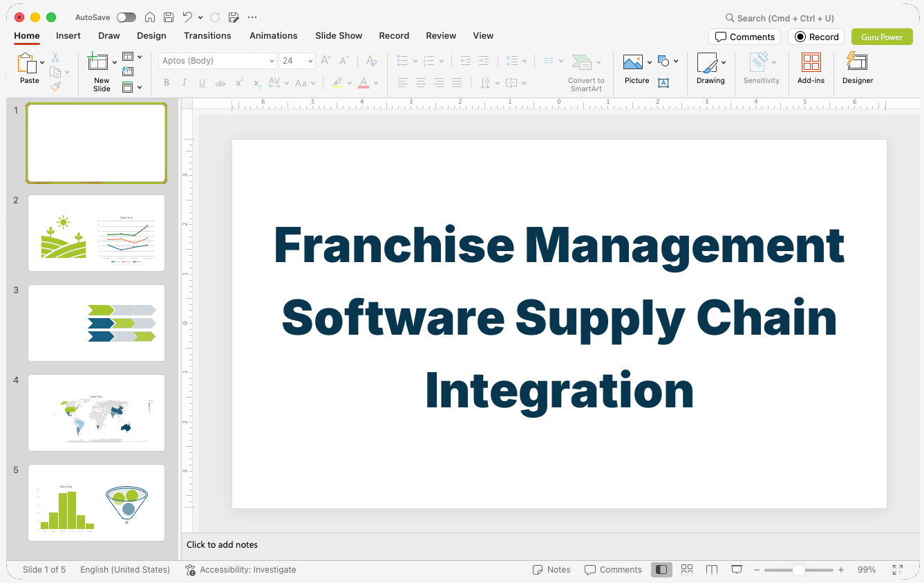
Task: Save the presentation with the floppy disk icon
Action: point(169,17)
